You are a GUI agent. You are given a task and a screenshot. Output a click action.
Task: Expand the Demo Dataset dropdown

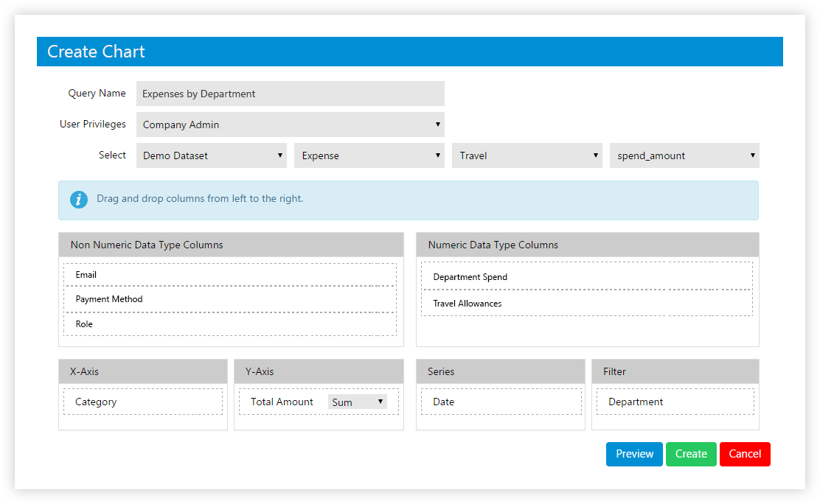pyautogui.click(x=211, y=155)
